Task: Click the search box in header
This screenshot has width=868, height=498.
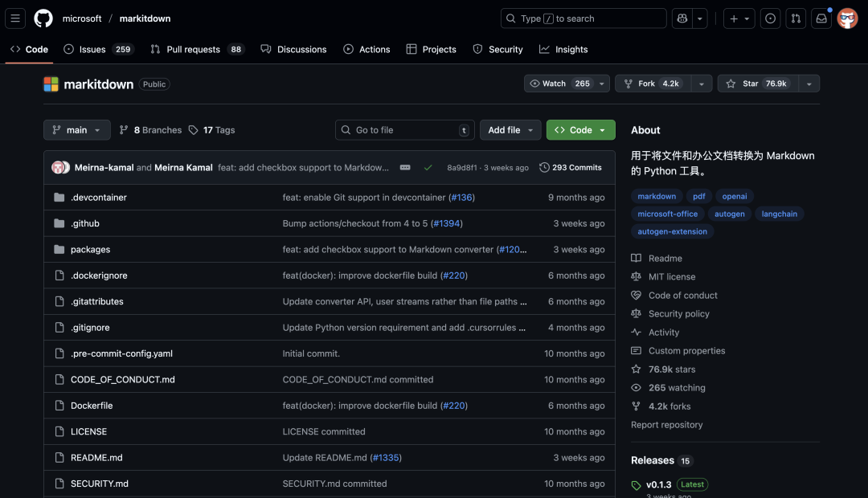Action: pyautogui.click(x=583, y=18)
